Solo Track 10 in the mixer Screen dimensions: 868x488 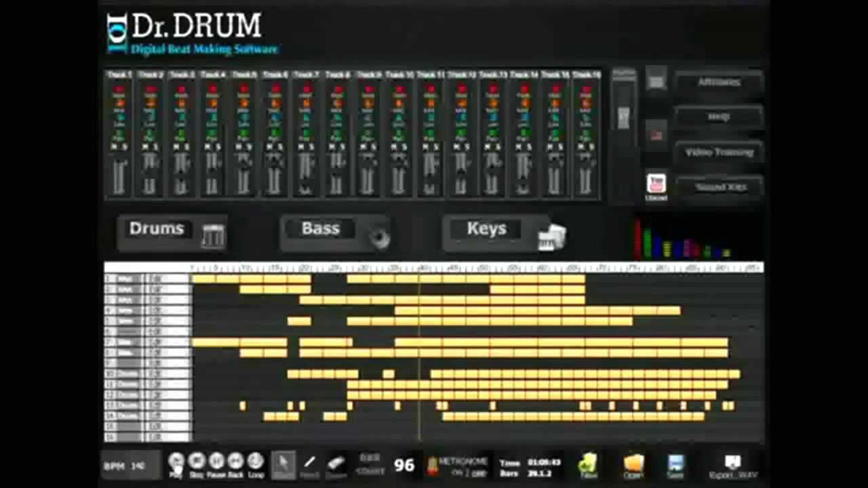tap(405, 147)
